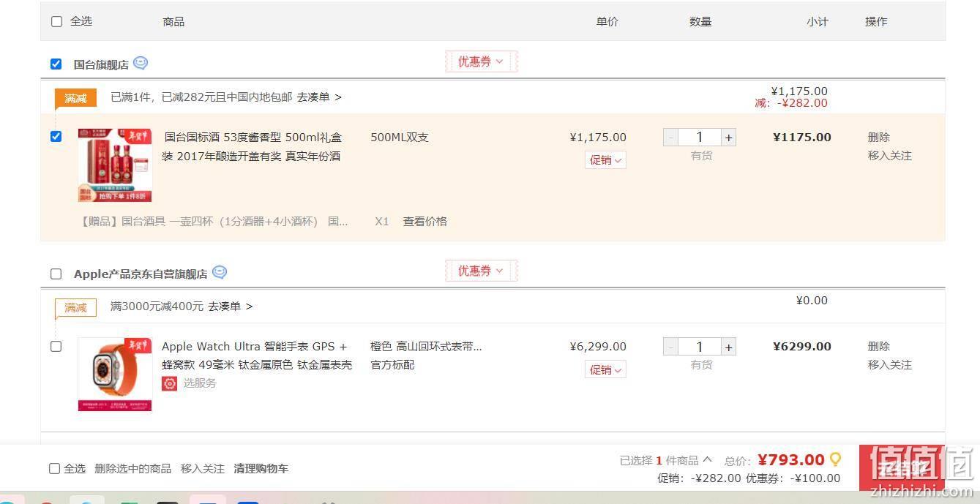Open chat with 国台旗舰店 customer service icon
This screenshot has height=504, width=980.
coord(141,64)
